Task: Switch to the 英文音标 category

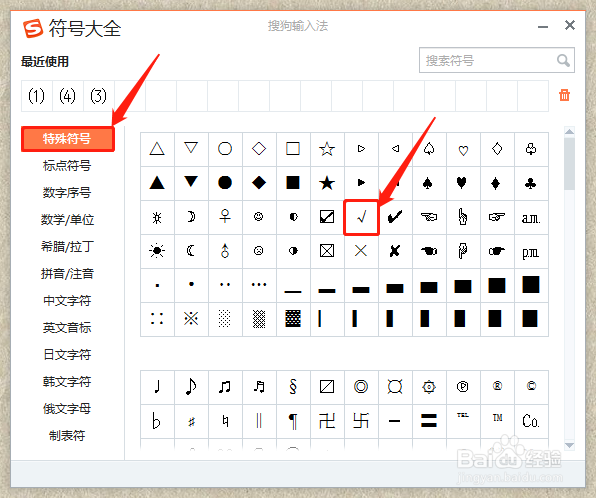Action: pyautogui.click(x=67, y=328)
